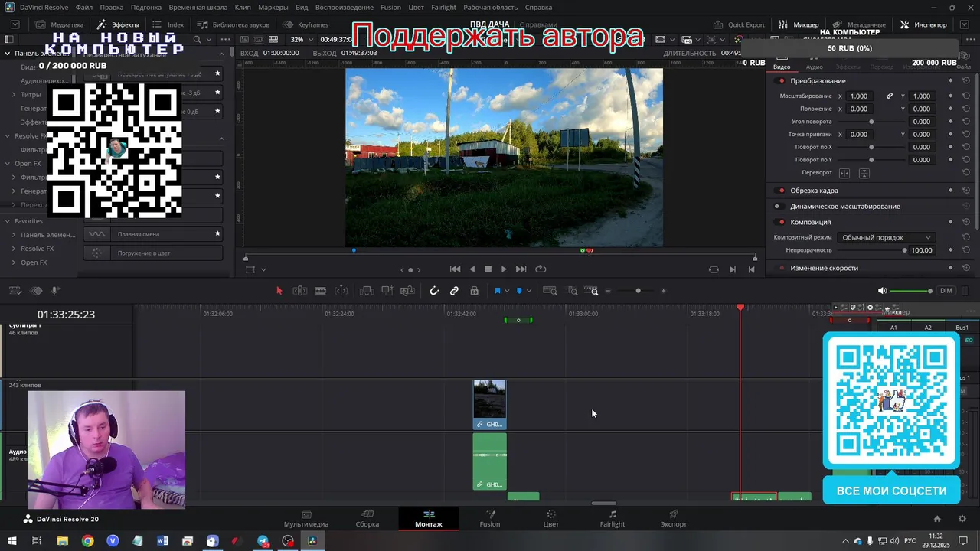980x551 pixels.
Task: Switch to the Цвет page
Action: point(551,518)
